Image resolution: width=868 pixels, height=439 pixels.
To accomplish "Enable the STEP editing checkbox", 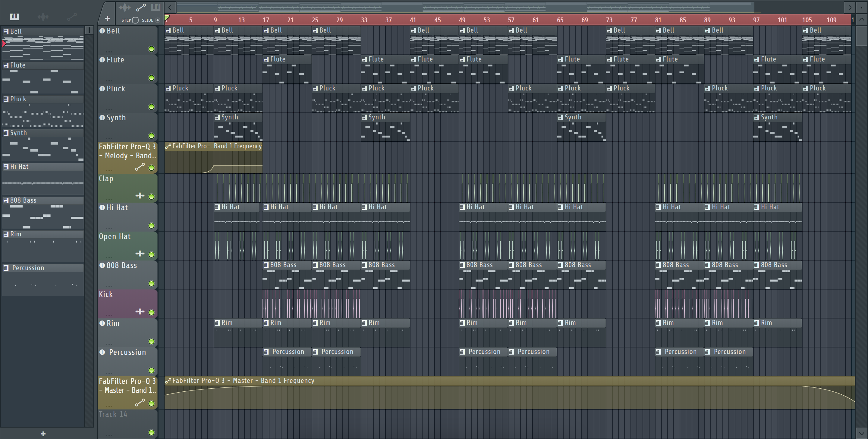I will point(135,20).
